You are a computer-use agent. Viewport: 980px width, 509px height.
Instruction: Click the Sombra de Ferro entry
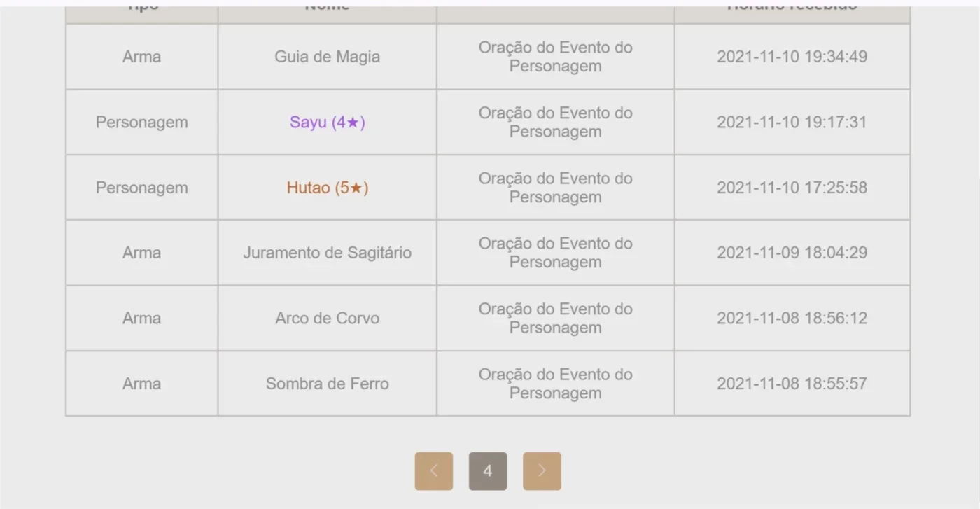click(x=328, y=384)
